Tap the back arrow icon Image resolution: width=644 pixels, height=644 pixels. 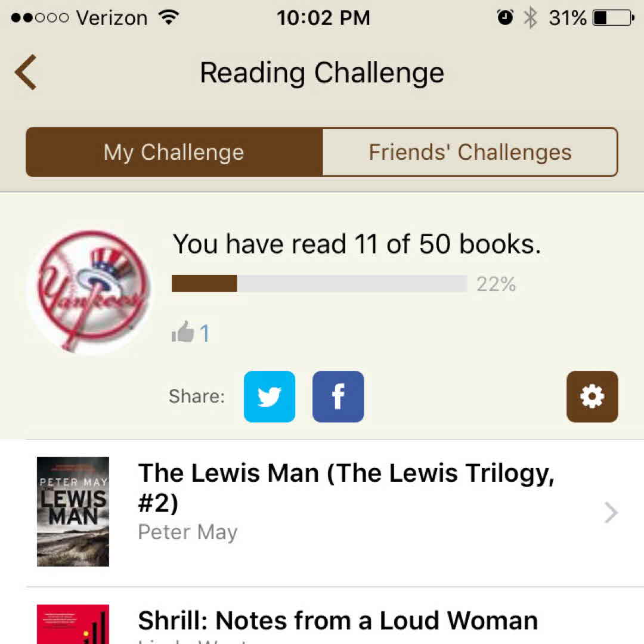(26, 72)
